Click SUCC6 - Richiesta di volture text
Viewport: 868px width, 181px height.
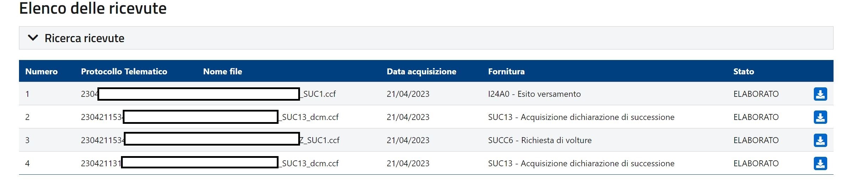tap(540, 140)
